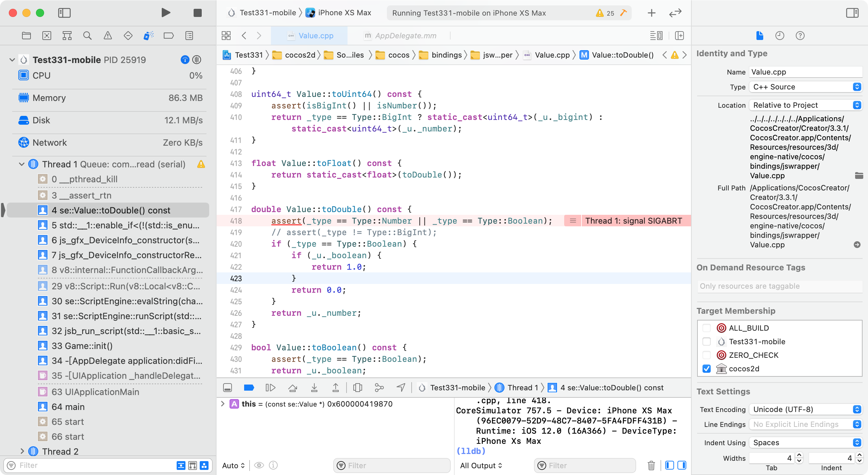
Task: Clear console with trash icon
Action: pos(651,466)
